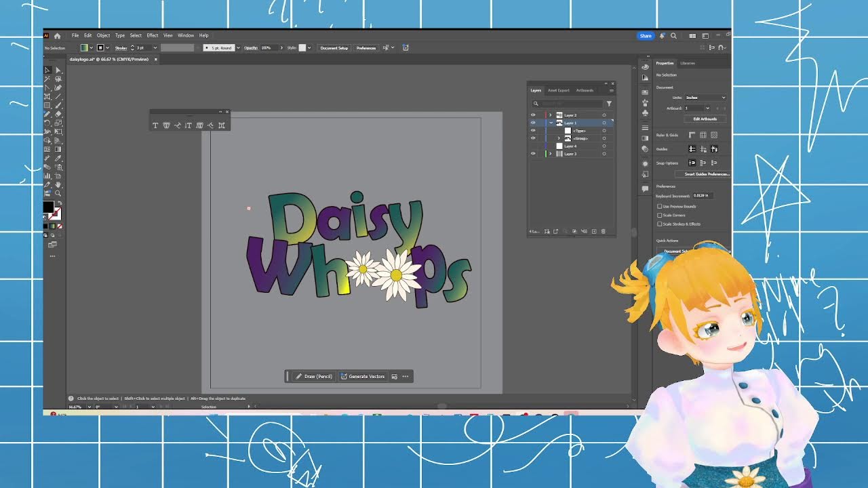
Task: Click the Edit Artboards button
Action: click(705, 119)
